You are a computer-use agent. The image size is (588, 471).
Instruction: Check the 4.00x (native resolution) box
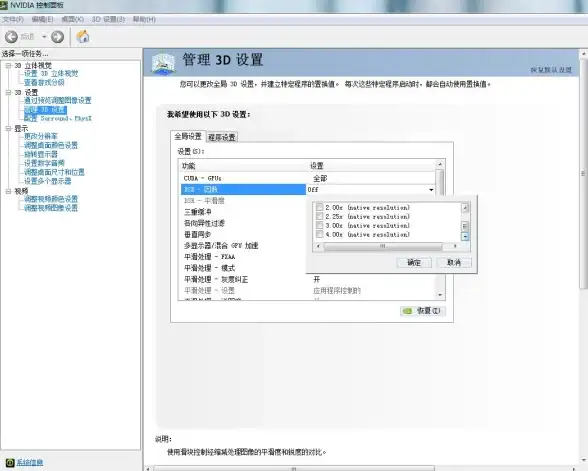(319, 234)
